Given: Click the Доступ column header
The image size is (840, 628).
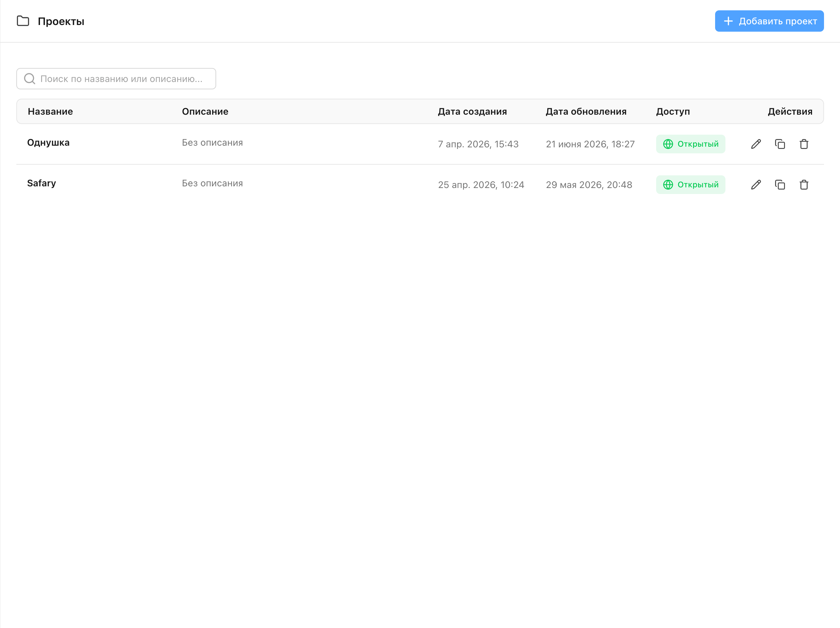Looking at the screenshot, I should pyautogui.click(x=673, y=111).
